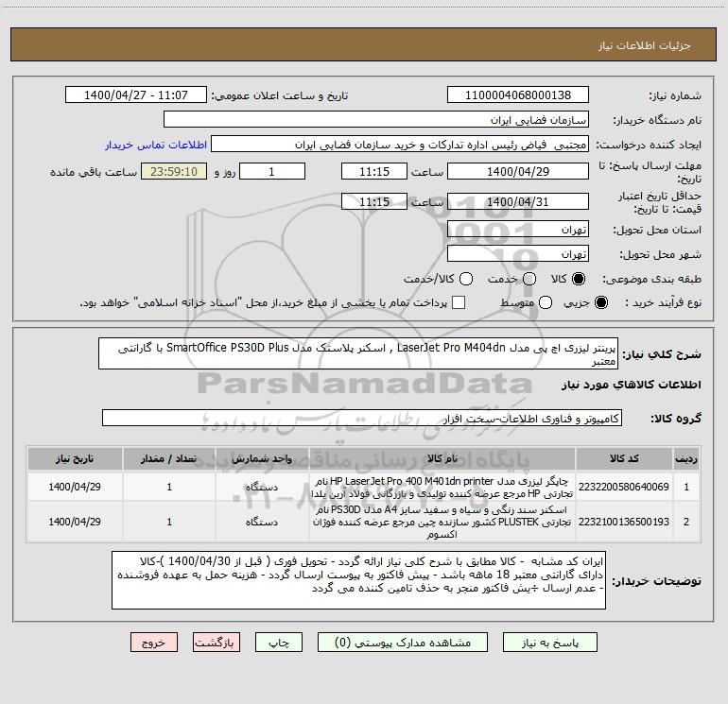This screenshot has width=728, height=704.
Task: Select the خدمت radio button
Action: [529, 279]
